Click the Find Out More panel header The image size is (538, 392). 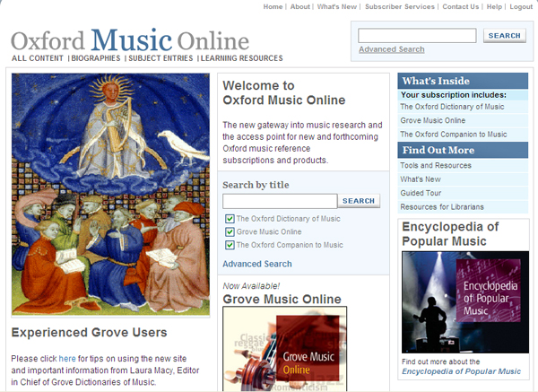pyautogui.click(x=463, y=150)
